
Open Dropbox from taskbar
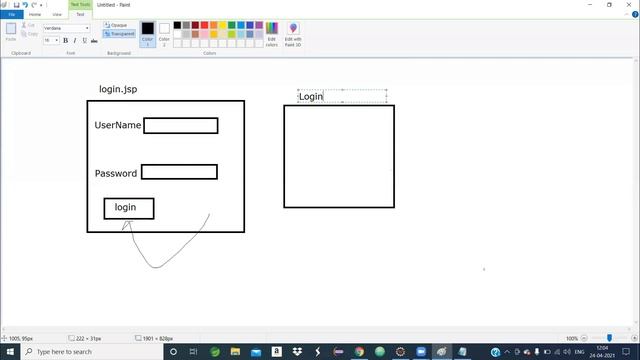point(297,351)
